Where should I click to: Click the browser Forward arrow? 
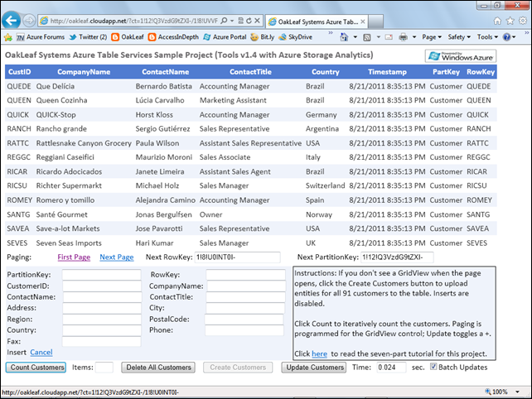pyautogui.click(x=29, y=21)
